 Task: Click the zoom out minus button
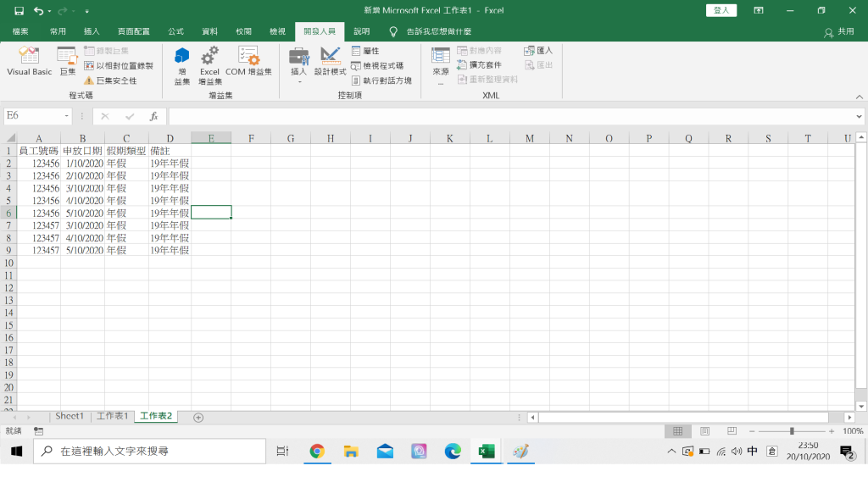pyautogui.click(x=752, y=431)
